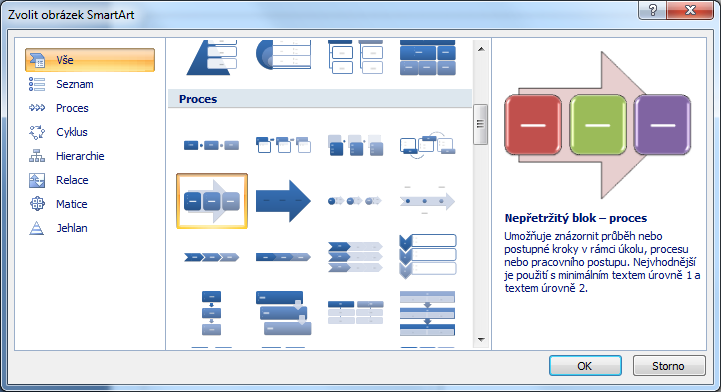
Task: Click the red box in the preview
Action: coord(533,125)
